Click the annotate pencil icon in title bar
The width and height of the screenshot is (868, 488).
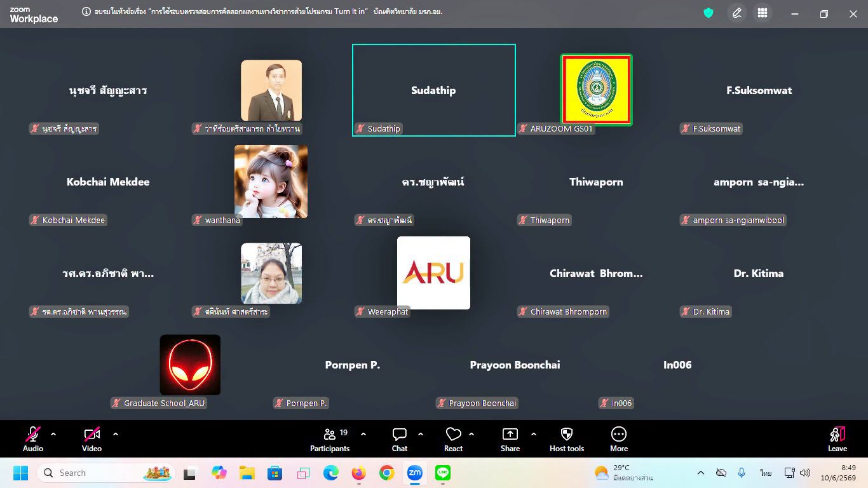[x=736, y=13]
